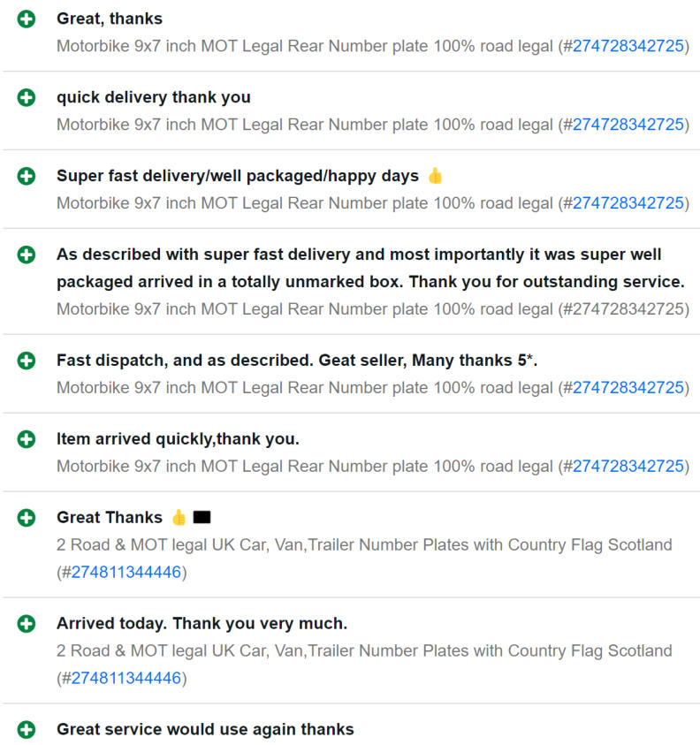This screenshot has width=700, height=745.
Task: Open item link under 'Fast dispatch, and as described'
Action: [628, 388]
